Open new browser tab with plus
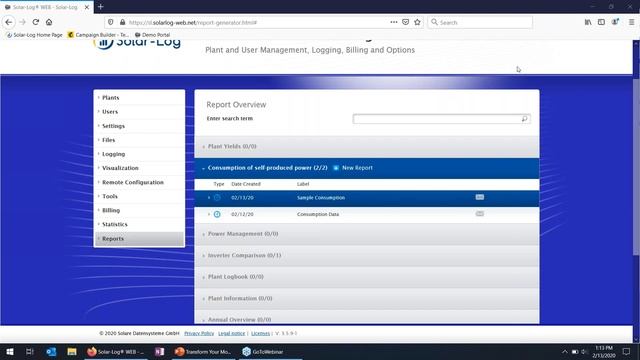 101,7
